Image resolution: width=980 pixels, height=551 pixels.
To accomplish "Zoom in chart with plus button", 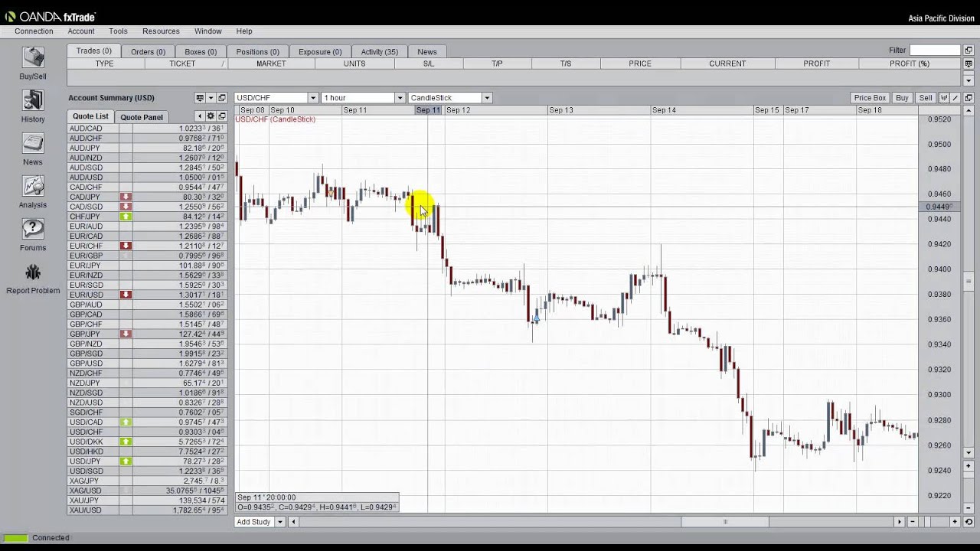I will pos(955,522).
